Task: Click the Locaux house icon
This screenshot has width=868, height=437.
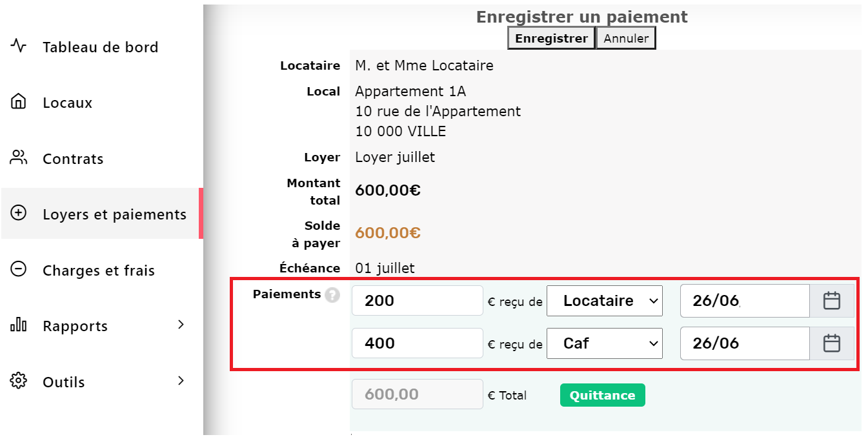Action: coord(19,102)
